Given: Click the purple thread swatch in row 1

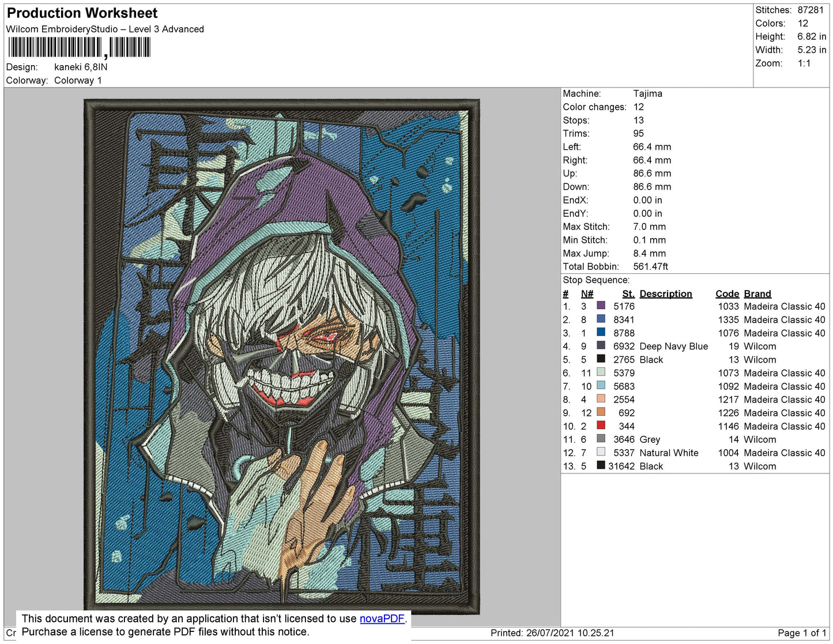Looking at the screenshot, I should 601,306.
